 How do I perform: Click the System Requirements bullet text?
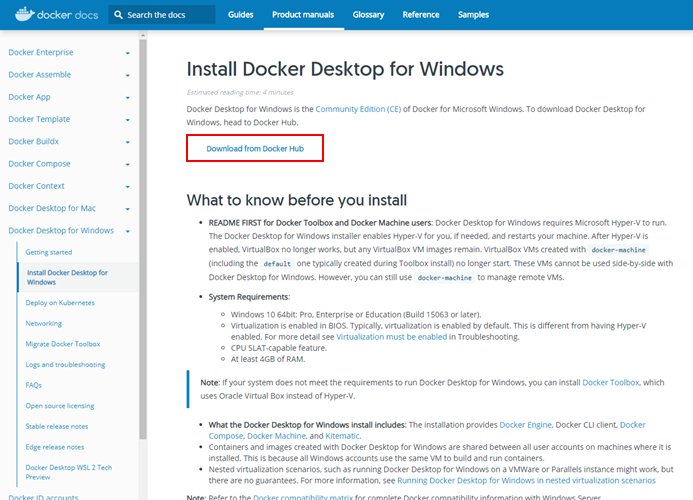coord(249,297)
